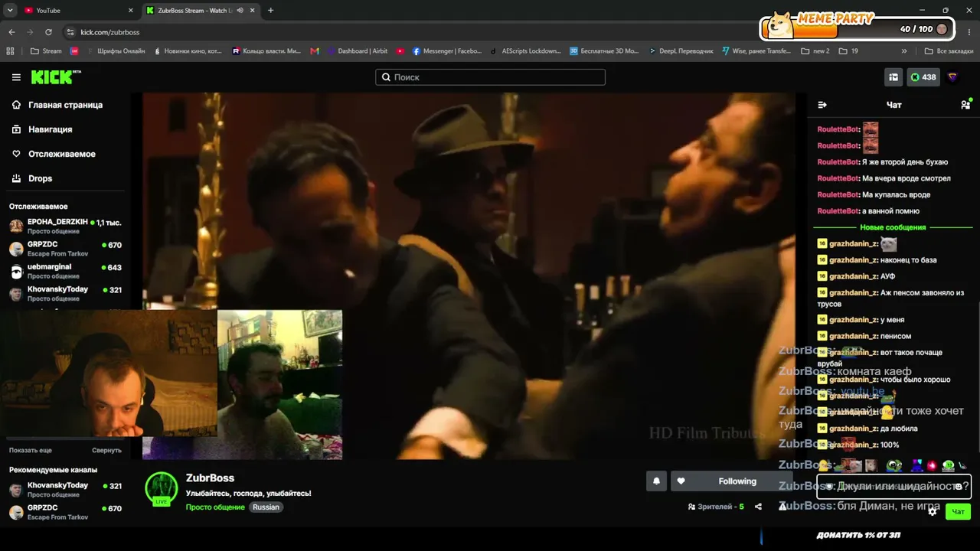Open the Новинки кино bookmark
Viewport: 980px width, 551px height.
pyautogui.click(x=188, y=51)
